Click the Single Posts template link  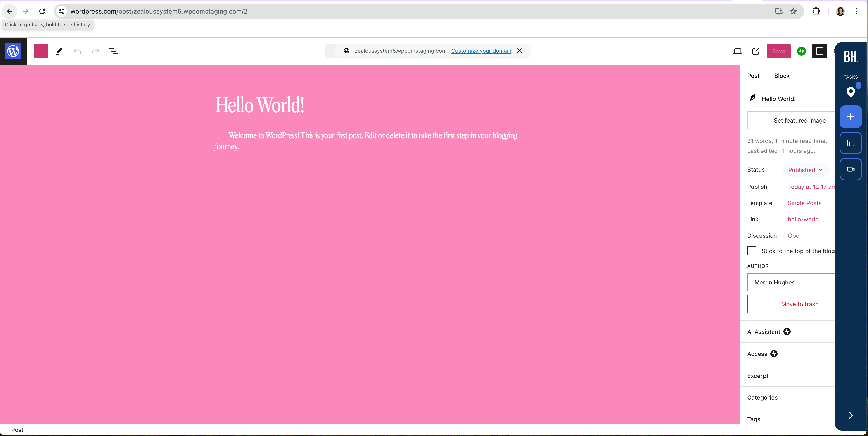coord(805,203)
